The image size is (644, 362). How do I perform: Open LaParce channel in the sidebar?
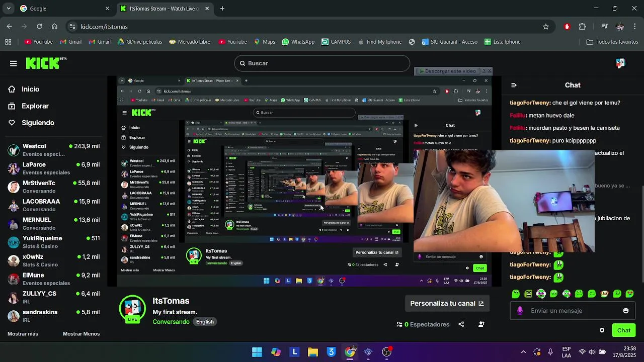pos(53,168)
